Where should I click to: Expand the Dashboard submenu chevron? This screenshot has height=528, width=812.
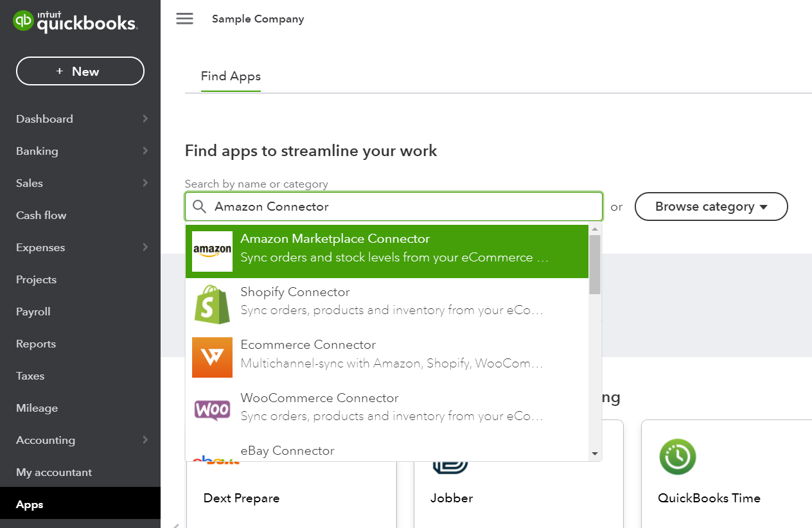tap(145, 119)
